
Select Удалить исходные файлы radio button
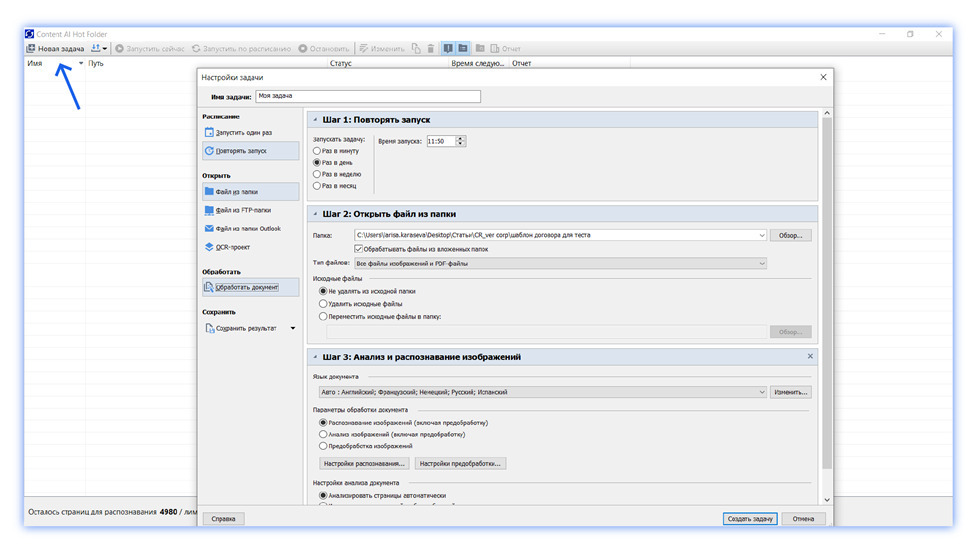click(323, 304)
